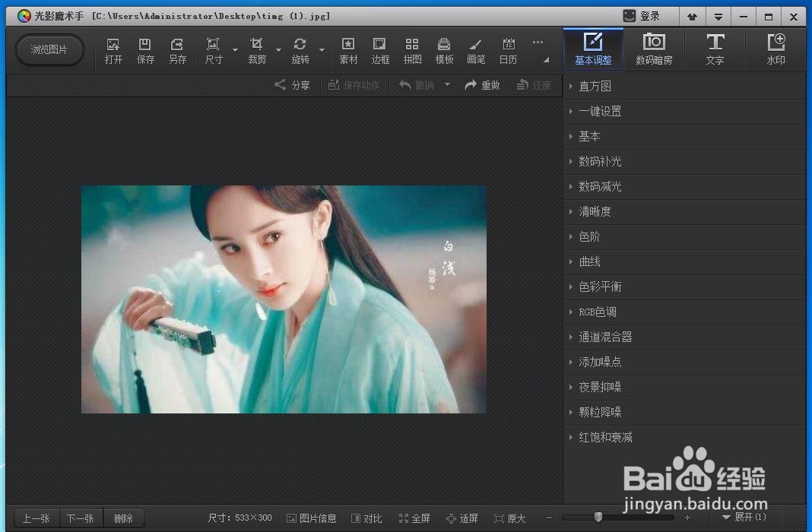Add a frame with 边框

pos(380,51)
